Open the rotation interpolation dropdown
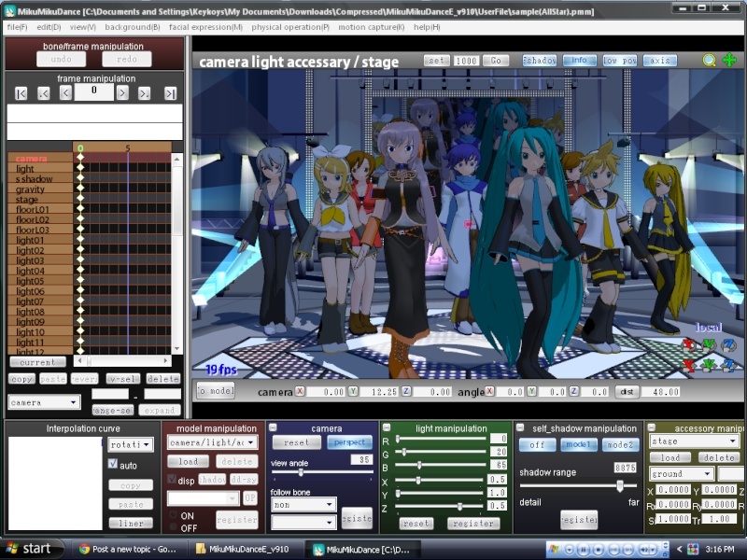 tap(130, 444)
